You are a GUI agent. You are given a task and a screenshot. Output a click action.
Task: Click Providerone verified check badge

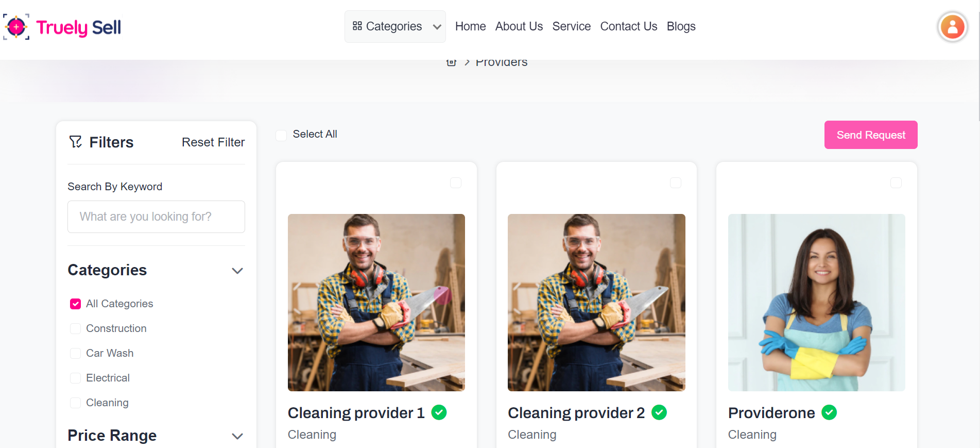point(829,412)
